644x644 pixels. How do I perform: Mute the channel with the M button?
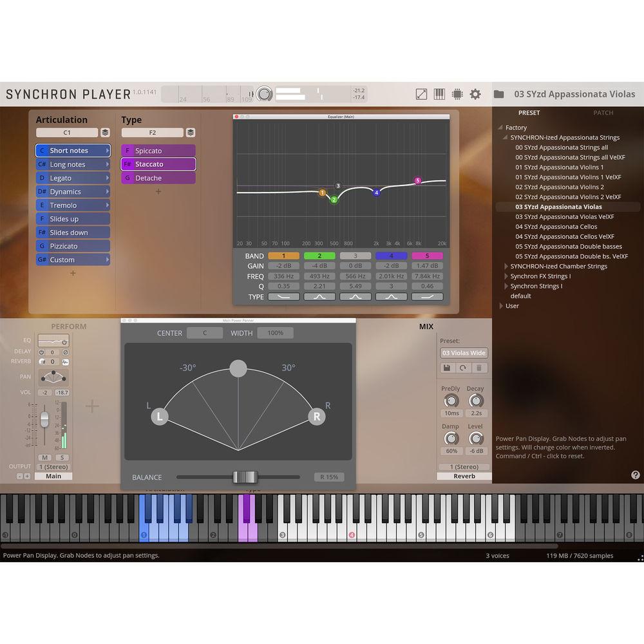pyautogui.click(x=44, y=457)
